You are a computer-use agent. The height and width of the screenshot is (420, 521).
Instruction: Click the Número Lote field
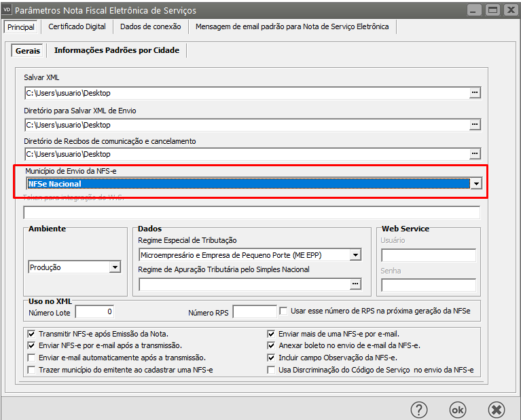94,311
